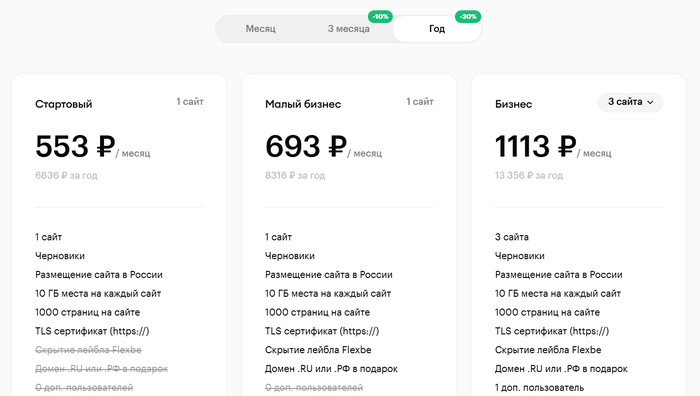700x396 pixels.
Task: Click 1 доп. пользователь in Бизнес list
Action: (539, 388)
